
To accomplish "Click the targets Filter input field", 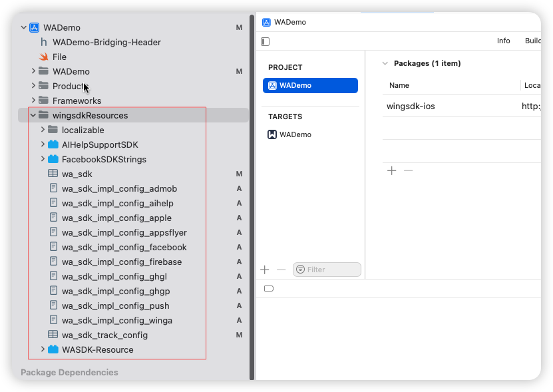I will coord(327,270).
